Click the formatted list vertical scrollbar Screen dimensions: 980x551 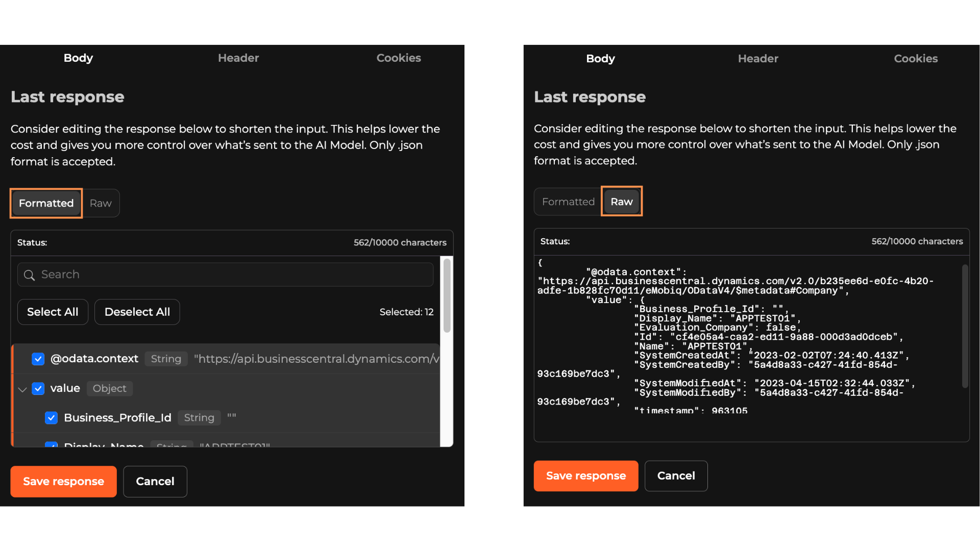[447, 296]
